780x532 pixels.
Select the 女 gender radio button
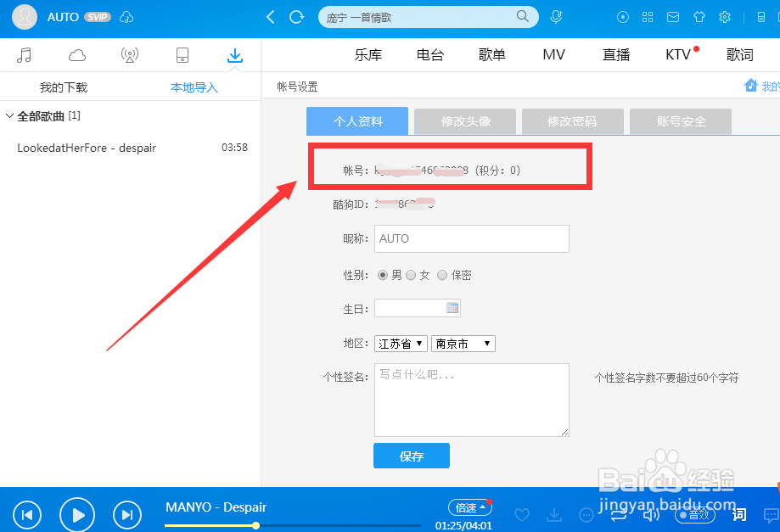pyautogui.click(x=411, y=275)
